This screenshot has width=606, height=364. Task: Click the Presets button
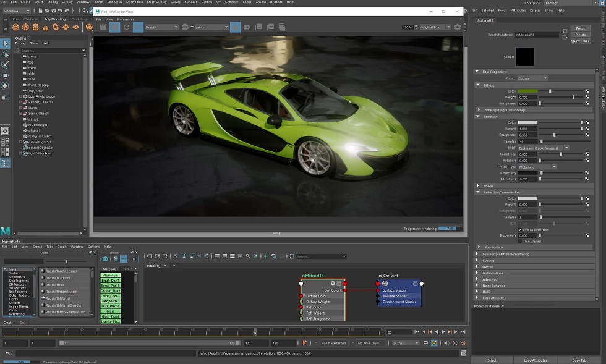tap(580, 35)
